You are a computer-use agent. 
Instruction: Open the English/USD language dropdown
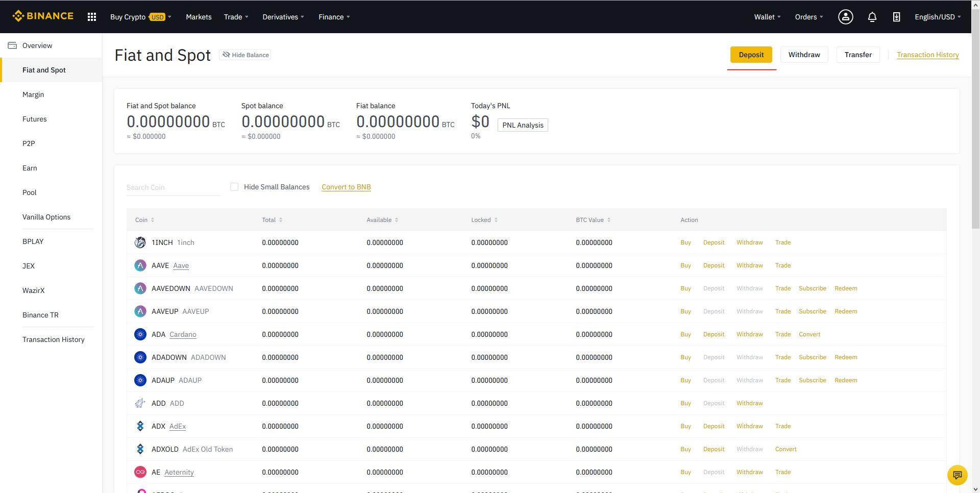[x=938, y=17]
